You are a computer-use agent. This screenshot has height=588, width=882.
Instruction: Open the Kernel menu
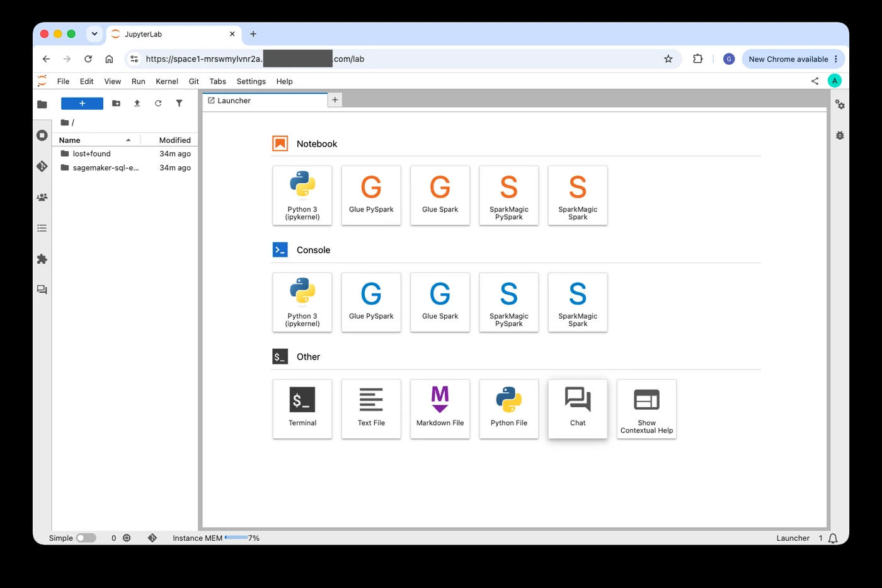[x=167, y=81]
